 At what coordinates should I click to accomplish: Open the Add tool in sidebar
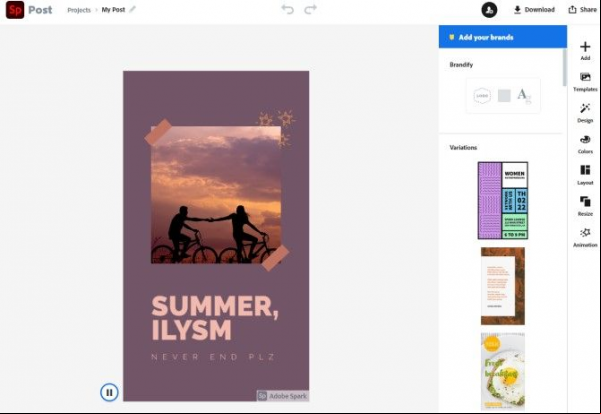click(585, 51)
